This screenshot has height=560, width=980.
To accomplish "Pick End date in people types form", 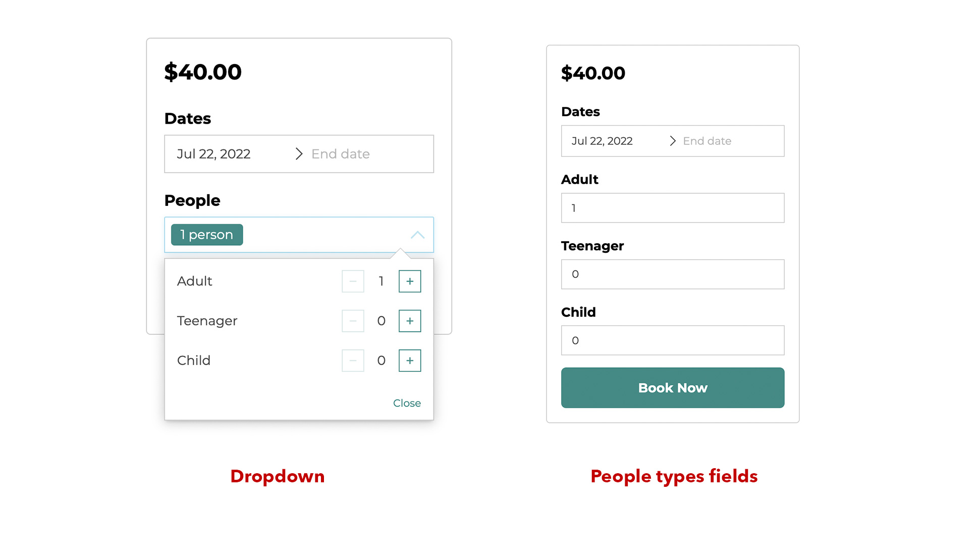I will point(707,141).
